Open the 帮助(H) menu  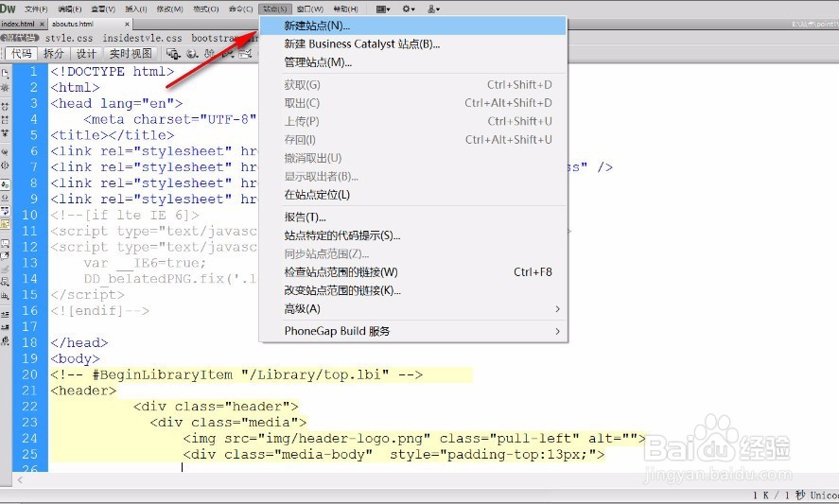345,9
